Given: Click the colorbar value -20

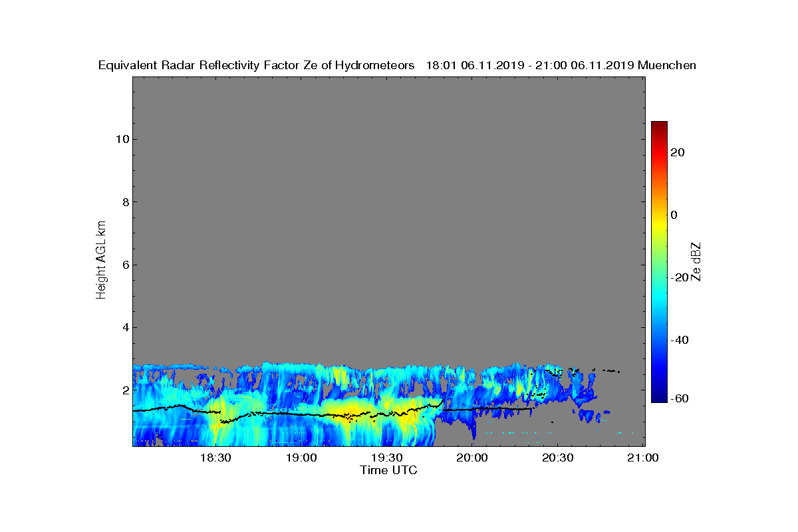Looking at the screenshot, I should coord(680,277).
